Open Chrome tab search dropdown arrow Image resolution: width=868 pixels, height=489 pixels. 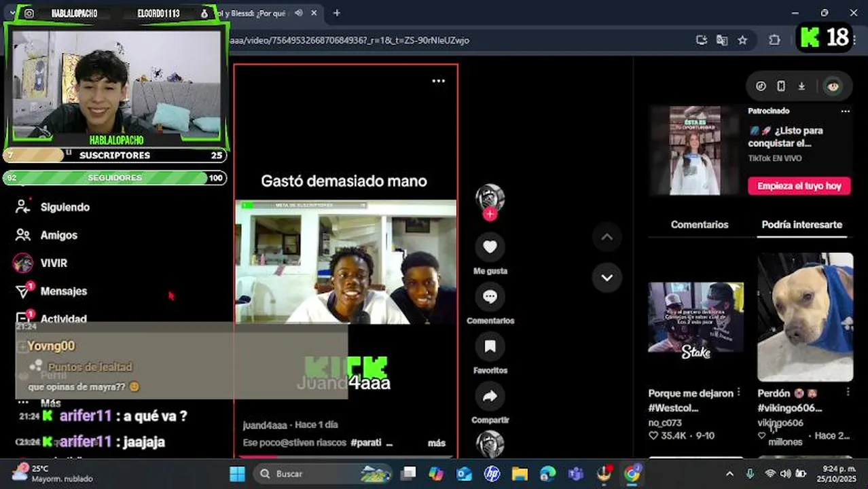coord(12,13)
